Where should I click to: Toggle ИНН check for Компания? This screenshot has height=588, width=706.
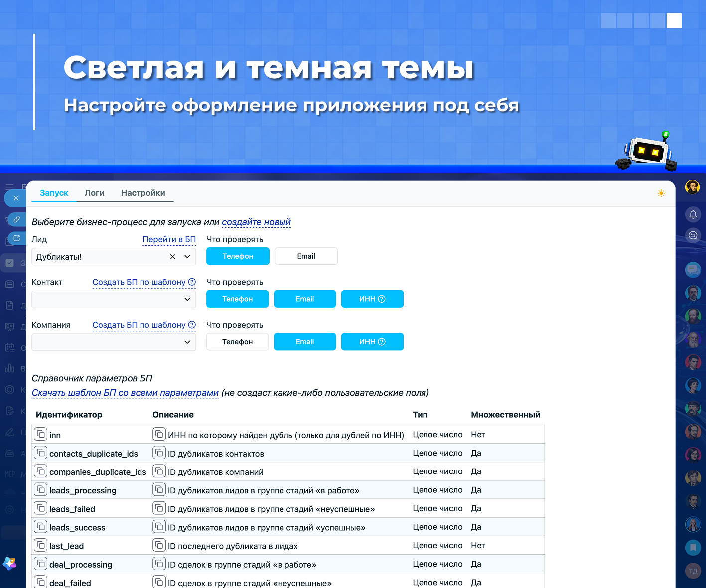click(x=372, y=342)
